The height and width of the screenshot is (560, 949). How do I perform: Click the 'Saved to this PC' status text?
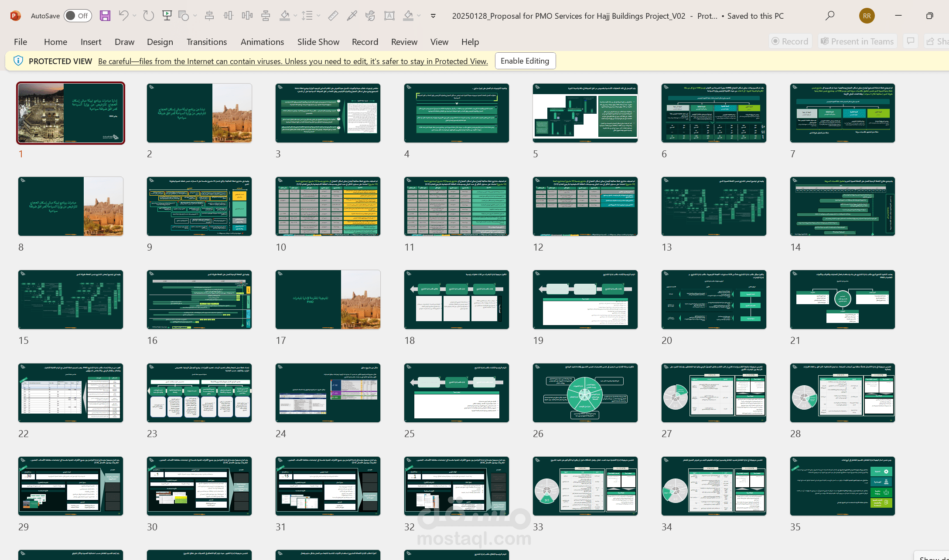tap(755, 16)
